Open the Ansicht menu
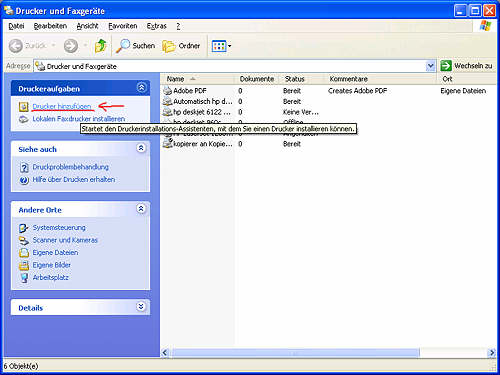This screenshot has height=375, width=500. (87, 26)
